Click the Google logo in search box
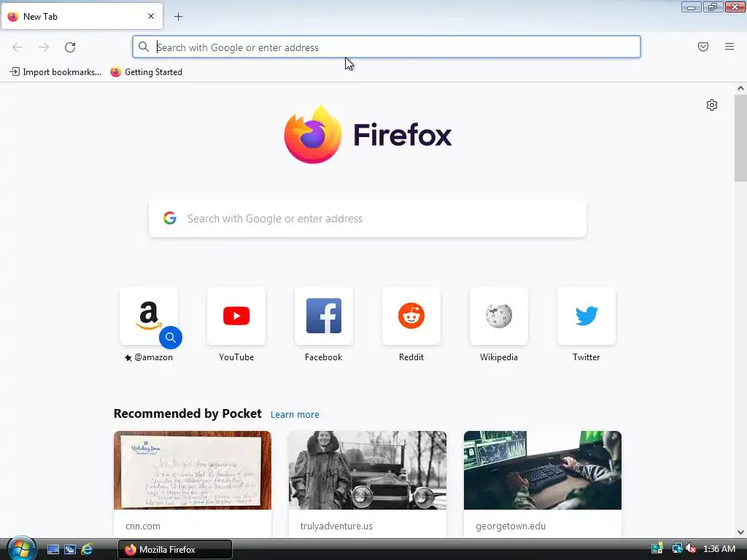The height and width of the screenshot is (560, 747). click(x=170, y=218)
